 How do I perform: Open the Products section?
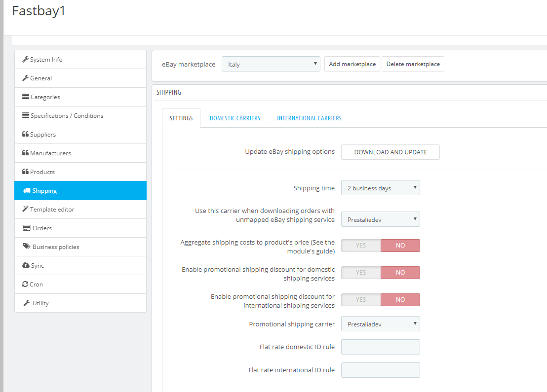pyautogui.click(x=80, y=172)
